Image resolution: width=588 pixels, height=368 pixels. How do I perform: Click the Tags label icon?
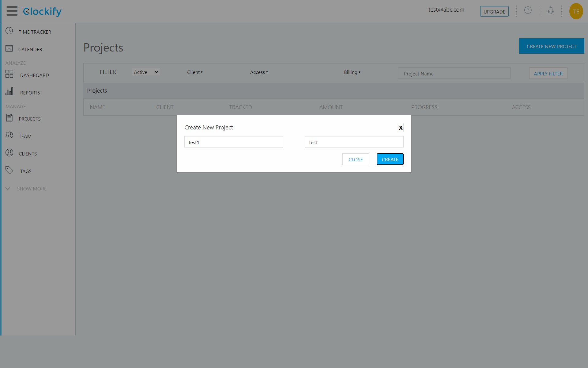[x=9, y=170]
